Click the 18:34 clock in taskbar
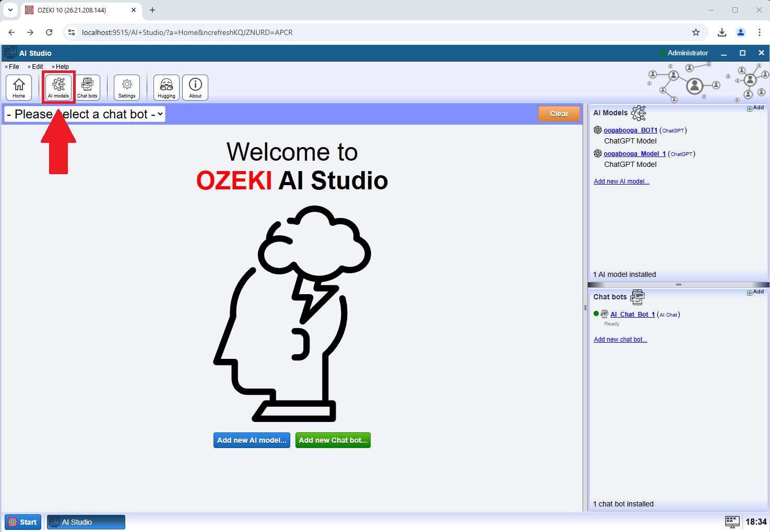 (x=756, y=522)
